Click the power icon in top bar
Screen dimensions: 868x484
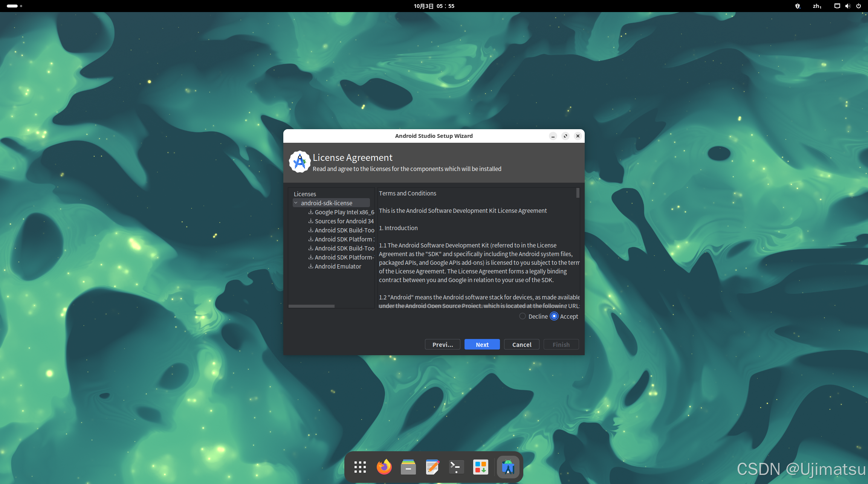(859, 6)
